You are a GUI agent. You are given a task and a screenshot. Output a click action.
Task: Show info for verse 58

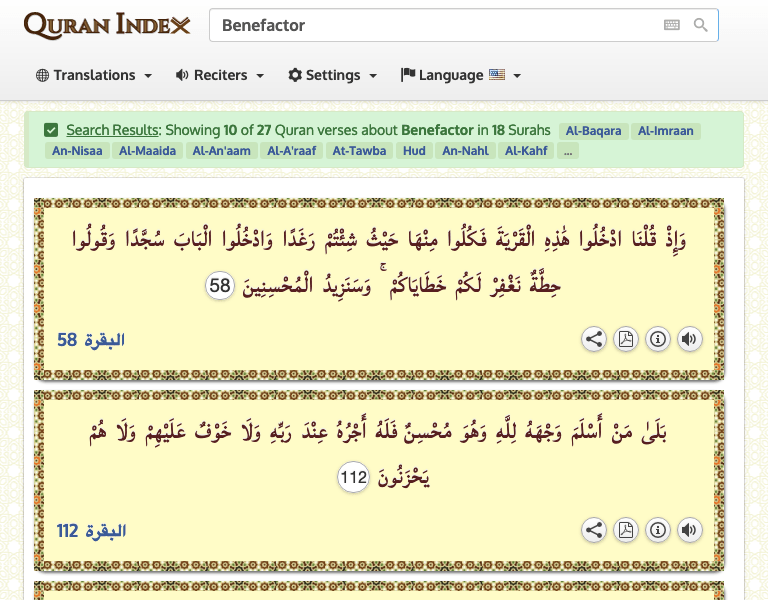(658, 339)
